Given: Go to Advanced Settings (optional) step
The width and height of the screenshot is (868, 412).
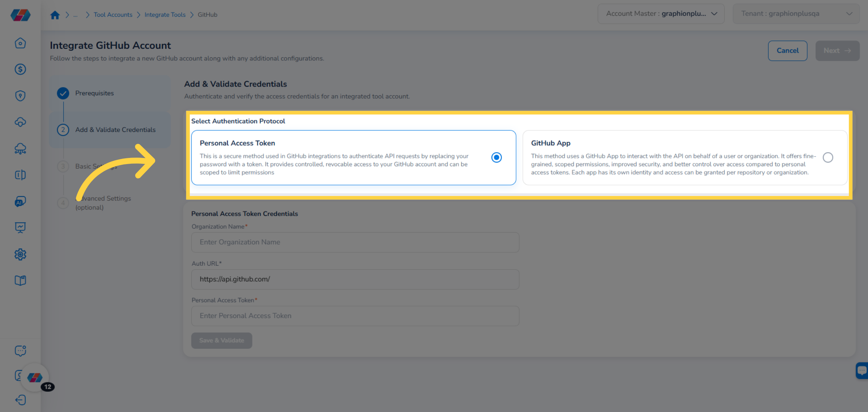Looking at the screenshot, I should [x=103, y=203].
